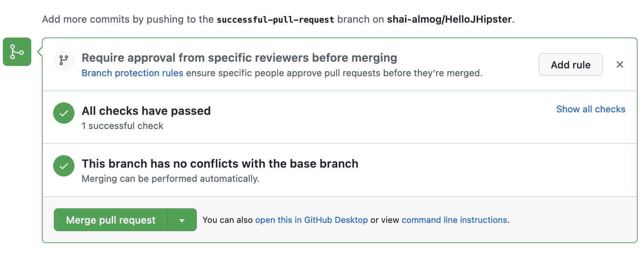The width and height of the screenshot is (644, 253).
Task: Click the gray branch icon beside the reviewer approval heading
Action: tap(64, 60)
